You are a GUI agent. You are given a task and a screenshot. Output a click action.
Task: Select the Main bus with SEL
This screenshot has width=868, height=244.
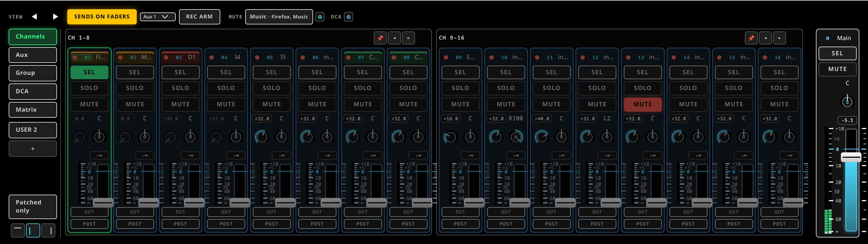coord(837,53)
